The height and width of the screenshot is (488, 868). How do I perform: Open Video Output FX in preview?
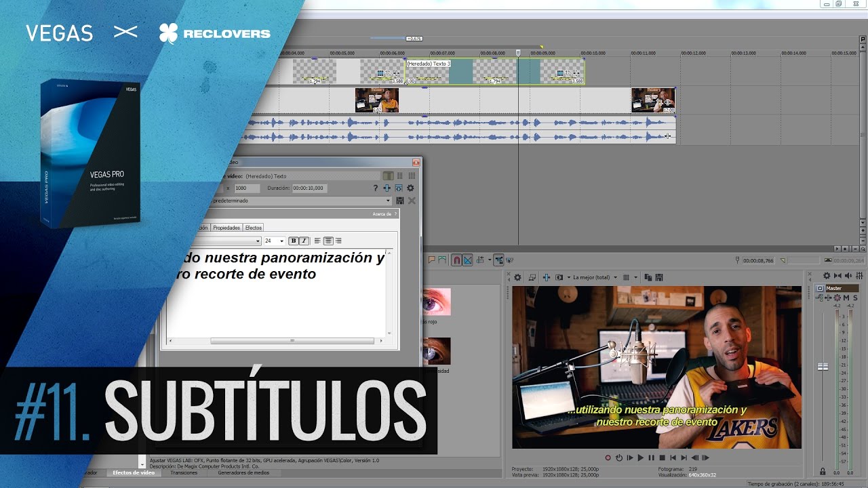click(546, 277)
